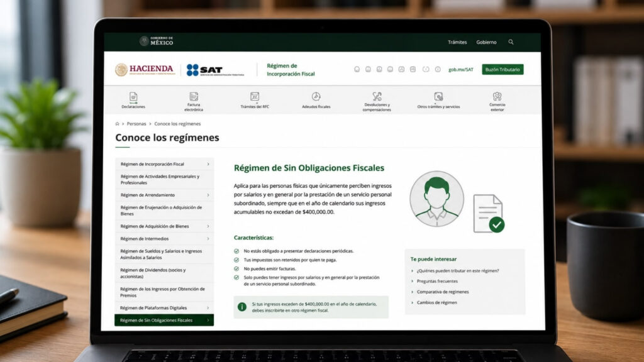
Task: Open Devoluciones y compensaciones icon
Action: pos(377,96)
